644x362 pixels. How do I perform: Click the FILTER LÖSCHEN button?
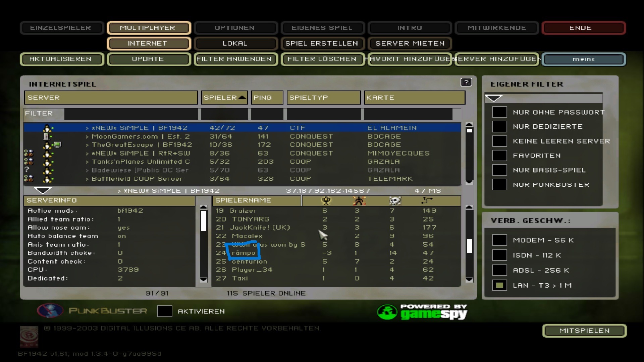coord(323,59)
